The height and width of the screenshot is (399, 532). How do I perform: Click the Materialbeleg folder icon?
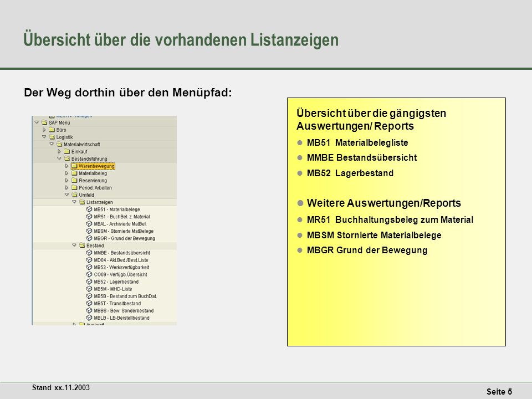(x=74, y=173)
